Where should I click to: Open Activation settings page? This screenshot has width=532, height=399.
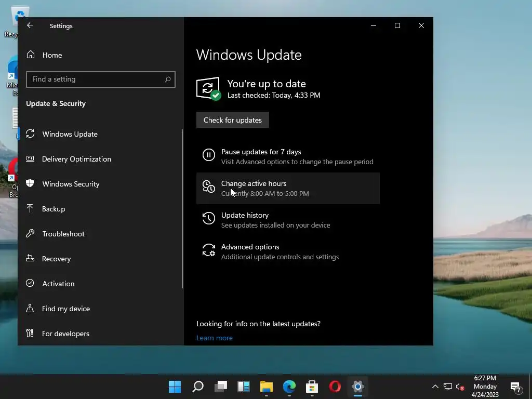click(x=100, y=284)
